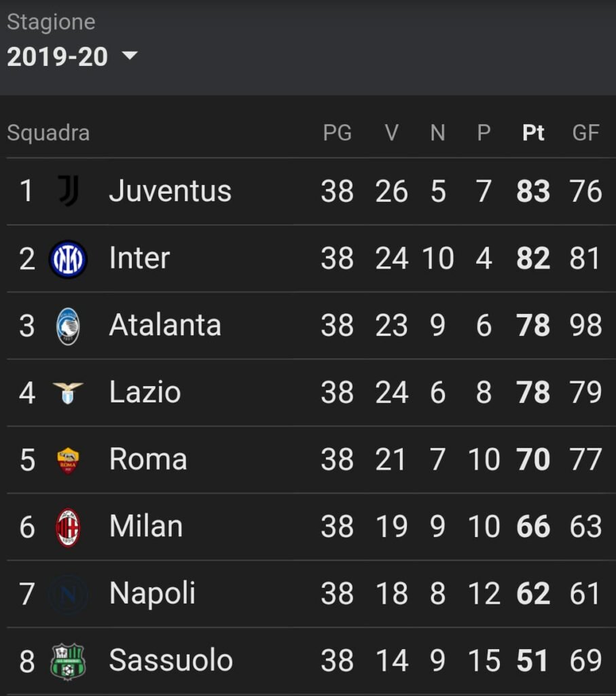Select the Inter team name
Screen dimensions: 616x696
pyautogui.click(x=139, y=258)
